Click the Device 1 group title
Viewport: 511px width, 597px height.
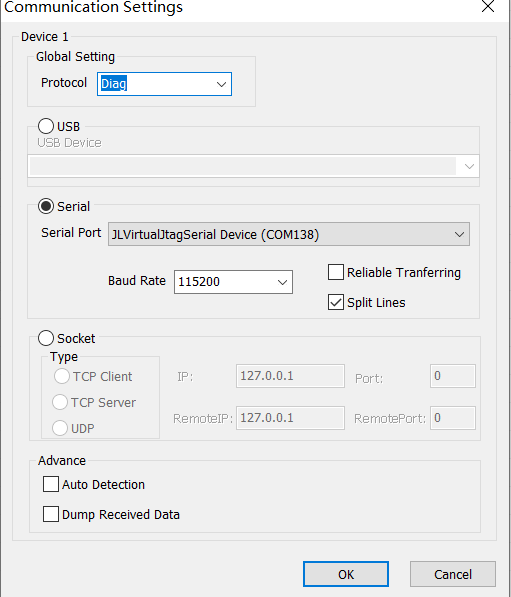click(x=45, y=37)
